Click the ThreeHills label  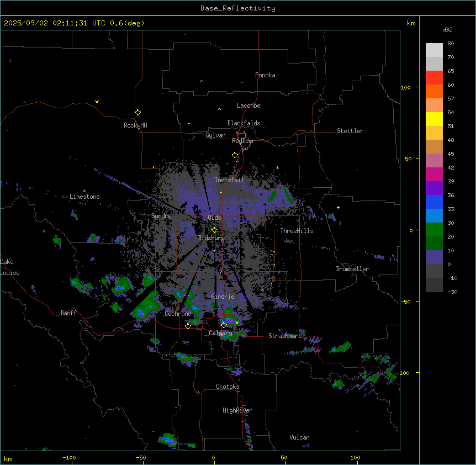[x=297, y=231]
